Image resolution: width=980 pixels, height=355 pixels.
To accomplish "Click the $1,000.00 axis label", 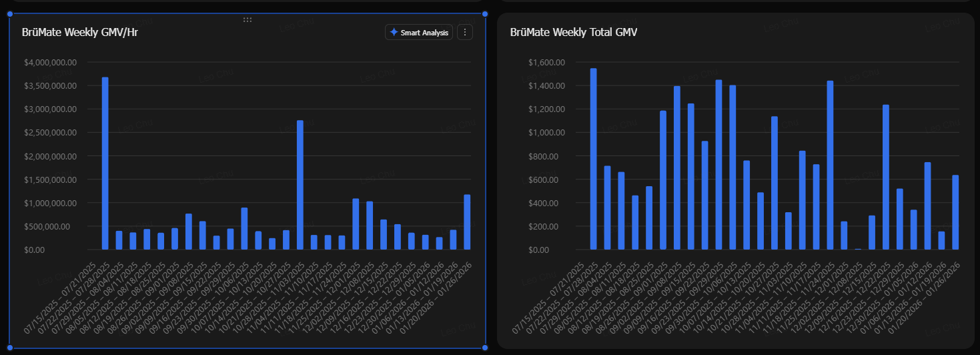I will click(x=547, y=133).
